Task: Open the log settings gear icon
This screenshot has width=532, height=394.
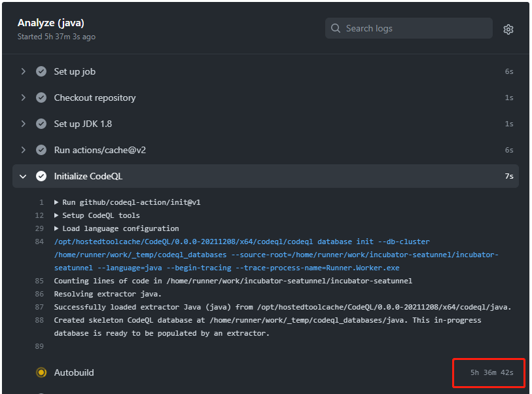Action: [508, 29]
